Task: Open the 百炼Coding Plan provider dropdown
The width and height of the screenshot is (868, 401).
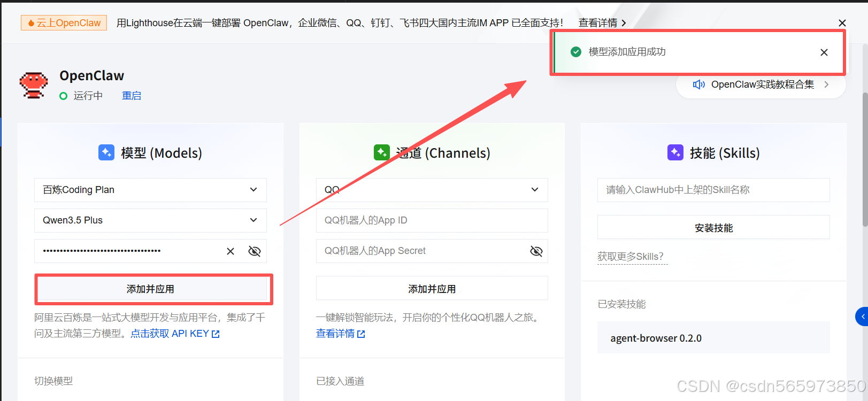Action: (x=150, y=190)
